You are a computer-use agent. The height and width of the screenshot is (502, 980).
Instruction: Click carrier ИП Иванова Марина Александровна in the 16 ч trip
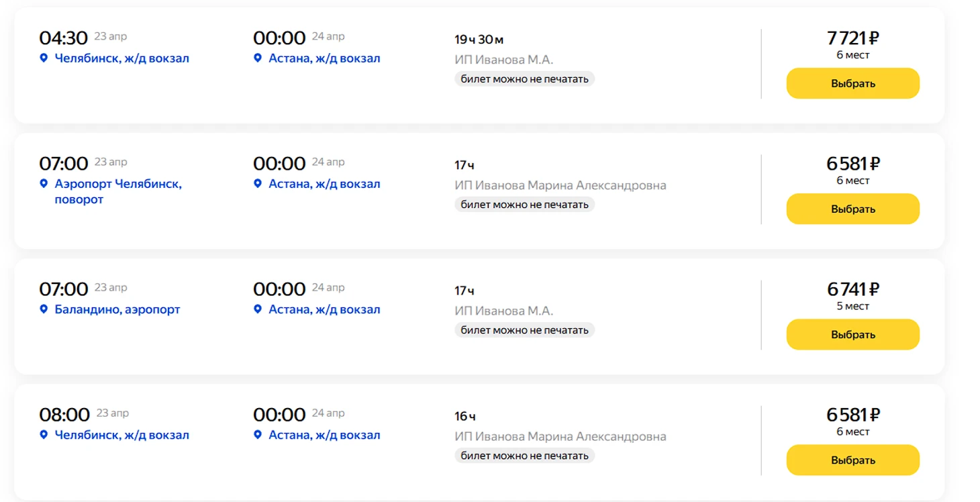(560, 436)
